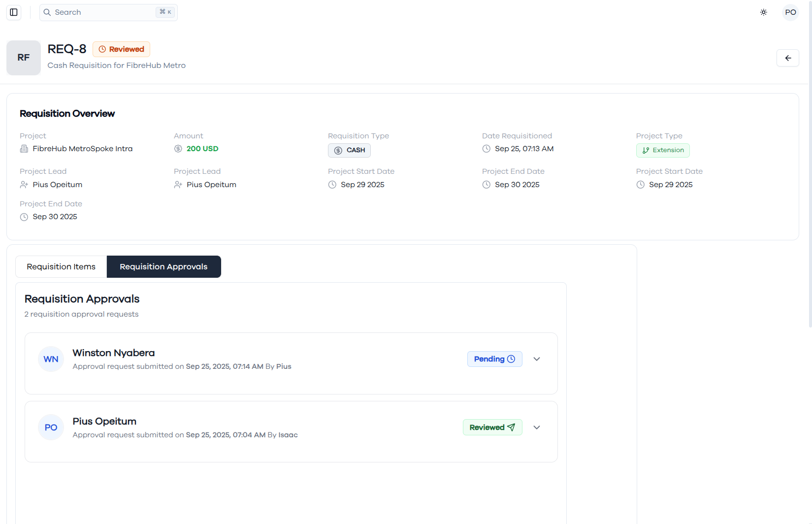Expand Pius Opeitum approval details chevron
This screenshot has width=812, height=524.
[537, 427]
